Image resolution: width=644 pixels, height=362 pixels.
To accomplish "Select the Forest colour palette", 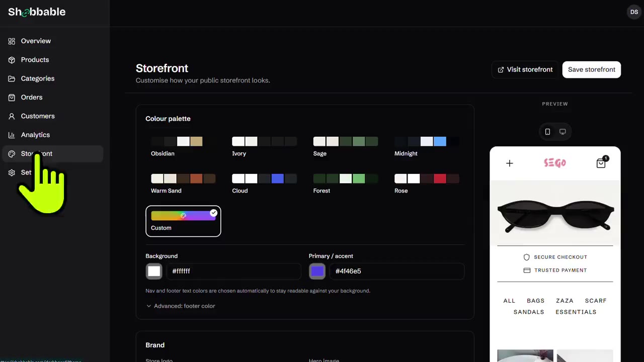I will tap(346, 184).
